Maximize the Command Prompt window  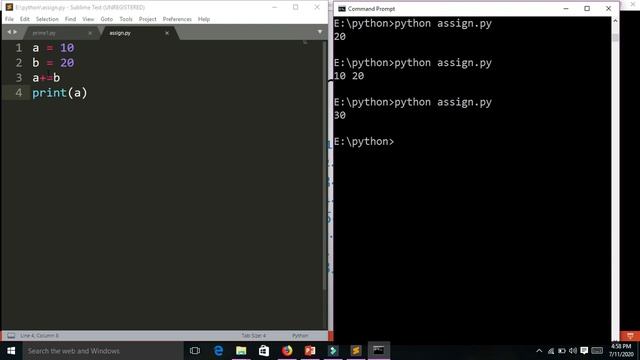point(587,9)
